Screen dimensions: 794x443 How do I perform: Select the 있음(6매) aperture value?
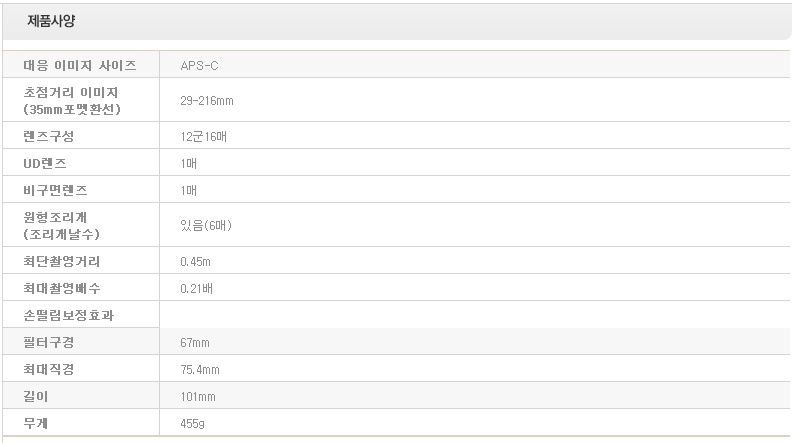(x=206, y=225)
